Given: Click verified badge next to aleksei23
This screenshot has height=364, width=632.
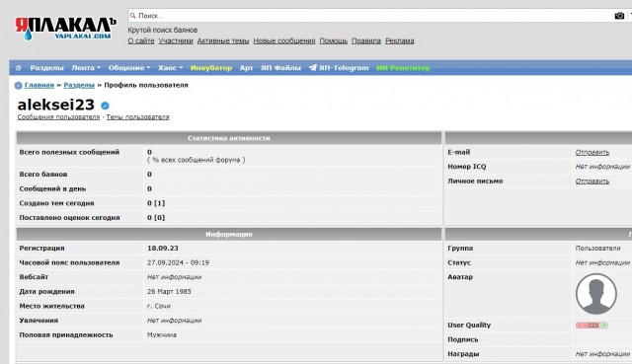Looking at the screenshot, I should [x=105, y=106].
